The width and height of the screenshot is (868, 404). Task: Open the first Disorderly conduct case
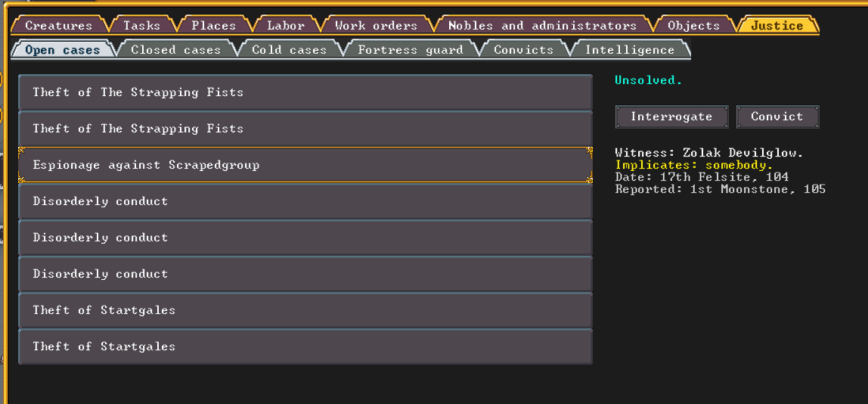[305, 201]
